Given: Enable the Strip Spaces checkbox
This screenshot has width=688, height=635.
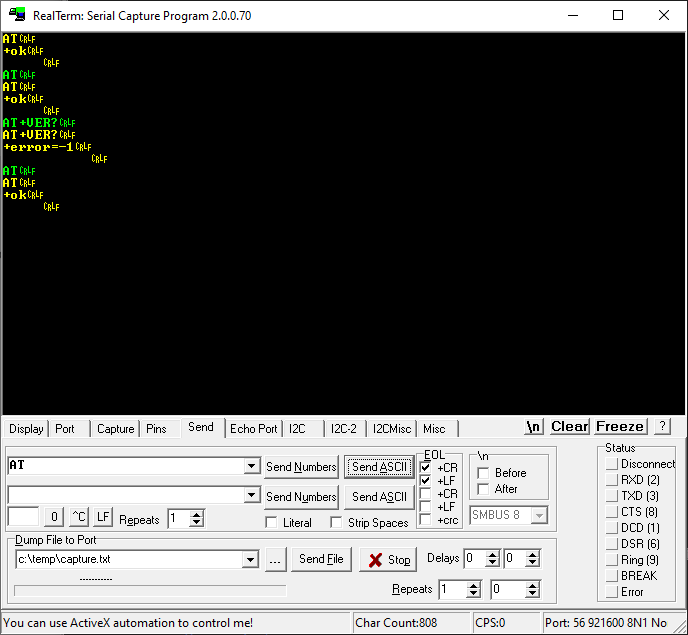Looking at the screenshot, I should tap(336, 523).
